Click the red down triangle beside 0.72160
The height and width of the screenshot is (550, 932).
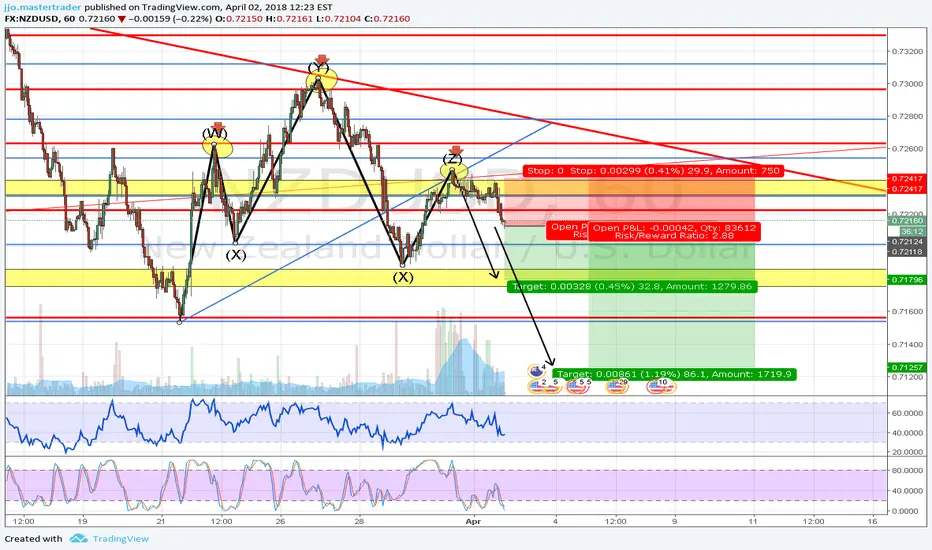(x=122, y=19)
